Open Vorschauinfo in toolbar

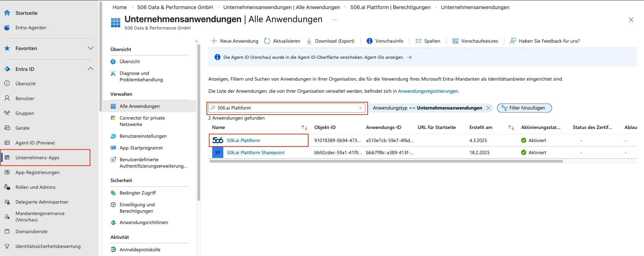(x=385, y=41)
